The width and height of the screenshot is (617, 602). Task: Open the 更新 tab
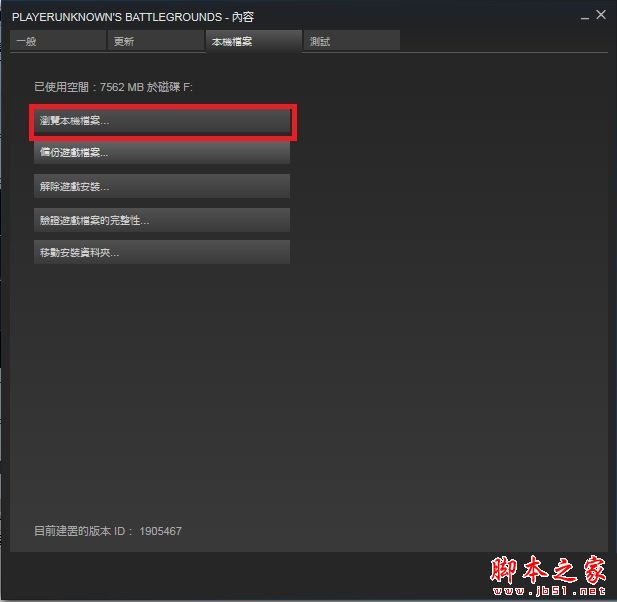(155, 41)
